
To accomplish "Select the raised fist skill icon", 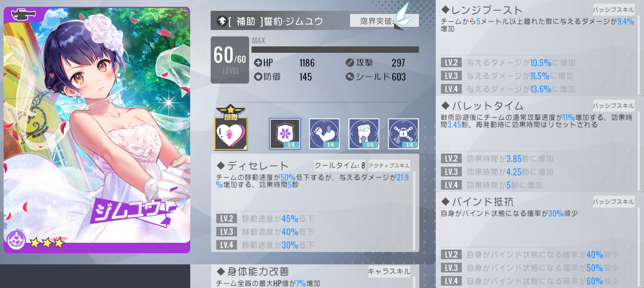I will click(x=364, y=134).
